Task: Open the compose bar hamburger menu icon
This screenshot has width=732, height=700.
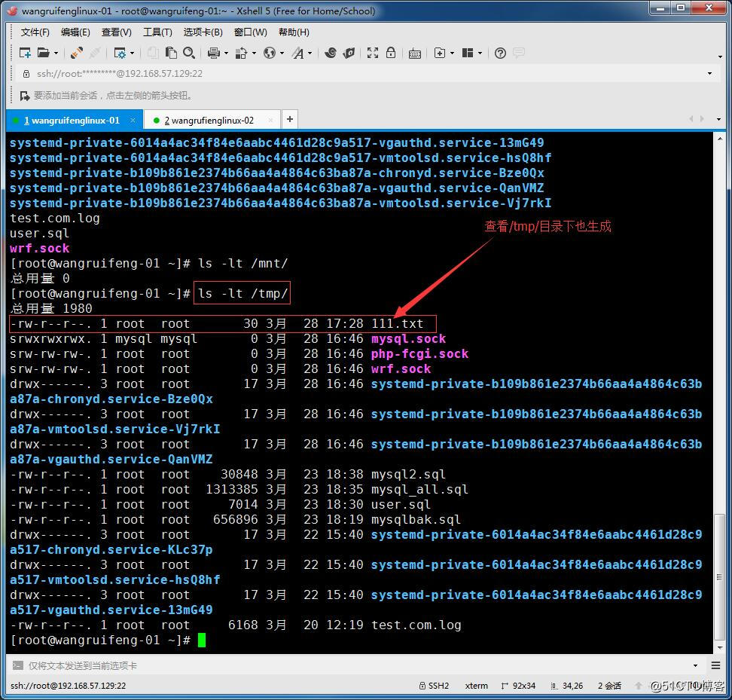Action: [715, 665]
